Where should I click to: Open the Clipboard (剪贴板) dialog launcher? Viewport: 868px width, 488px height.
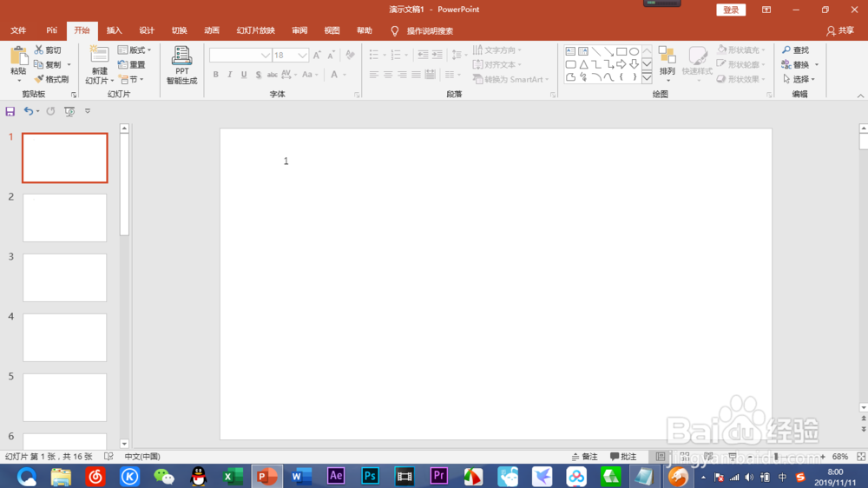(74, 96)
